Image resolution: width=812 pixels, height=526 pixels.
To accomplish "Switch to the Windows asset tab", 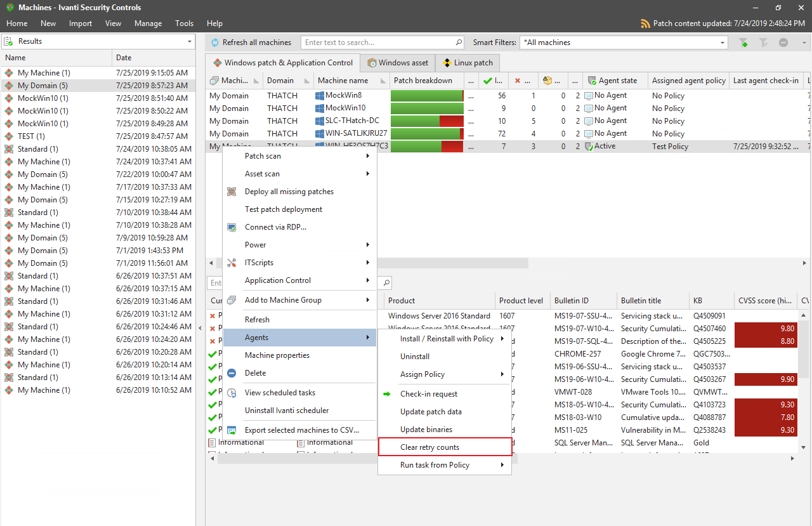I will [398, 63].
